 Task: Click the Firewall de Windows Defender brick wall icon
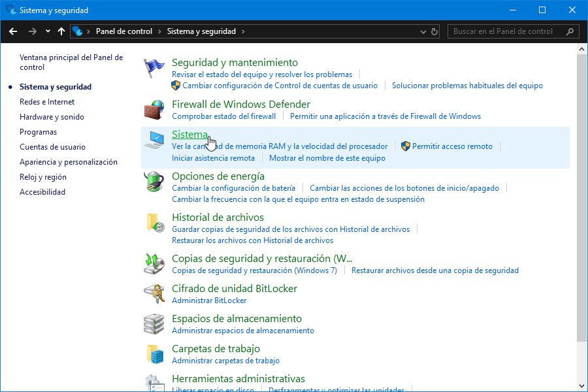(x=154, y=110)
